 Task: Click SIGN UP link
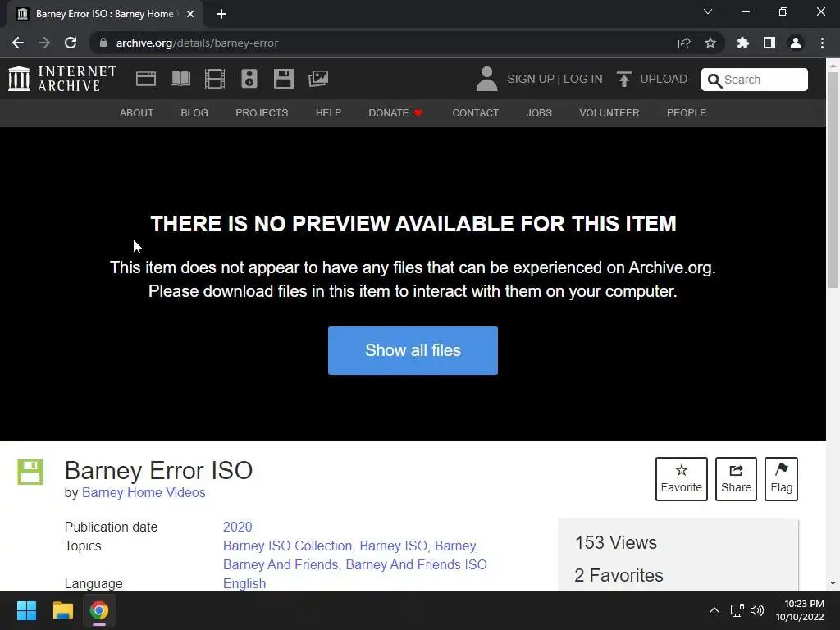coord(531,79)
